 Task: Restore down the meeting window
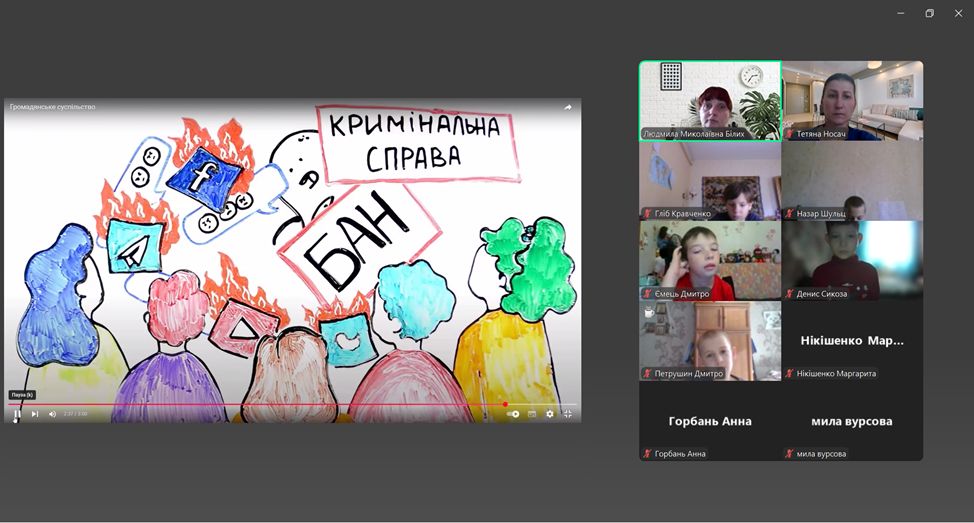click(929, 13)
